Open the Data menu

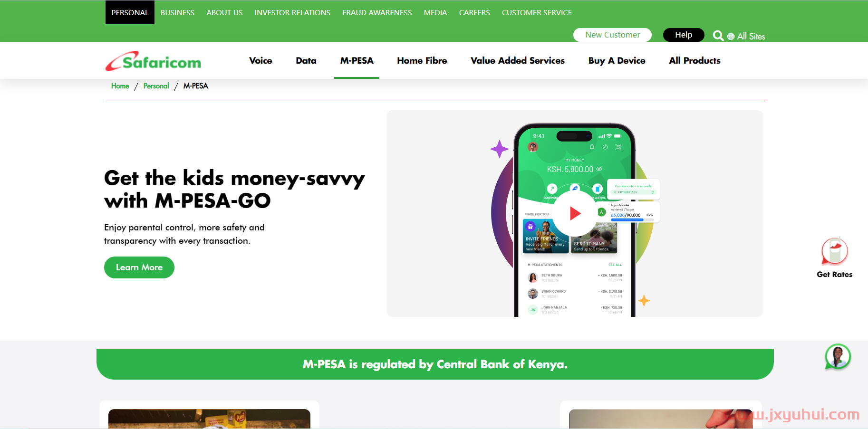(306, 60)
